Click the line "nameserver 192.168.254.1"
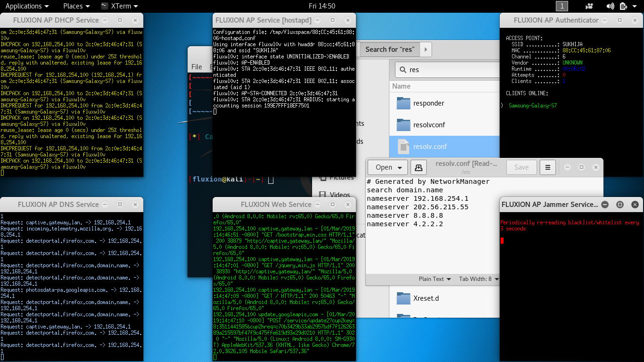This screenshot has width=644, height=362. point(418,198)
